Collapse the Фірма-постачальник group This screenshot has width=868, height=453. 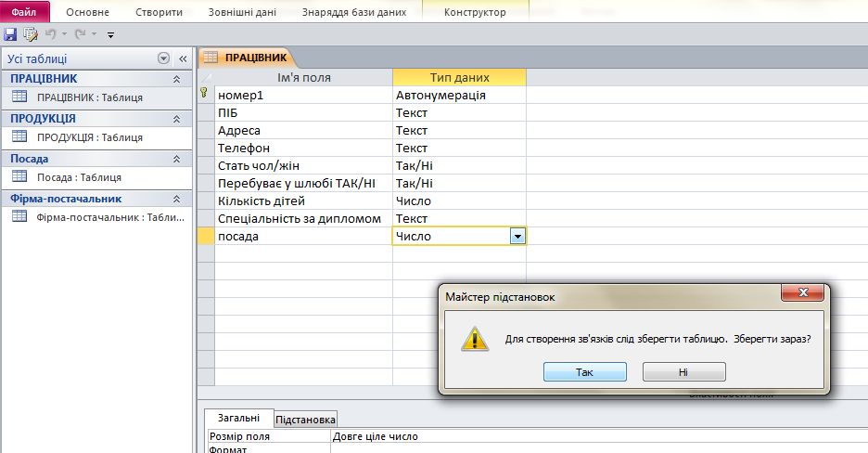[x=176, y=199]
